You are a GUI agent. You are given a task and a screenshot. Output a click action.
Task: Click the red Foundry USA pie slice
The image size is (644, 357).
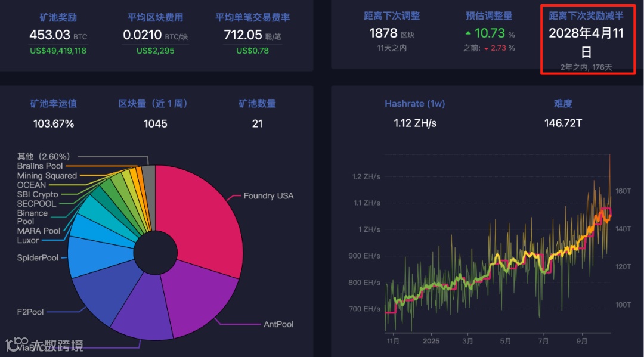coord(199,222)
